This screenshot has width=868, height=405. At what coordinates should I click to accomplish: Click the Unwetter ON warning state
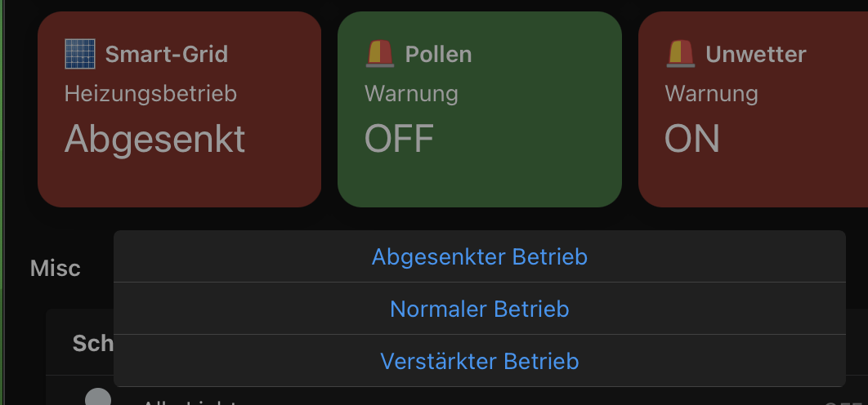tap(692, 139)
